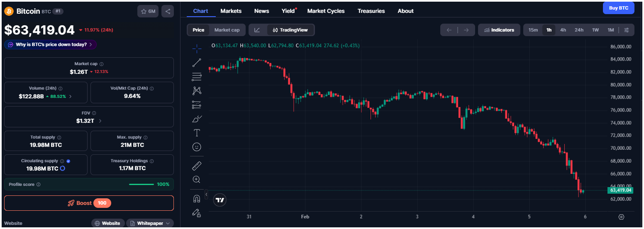Expand the FDV details arrow
The width and height of the screenshot is (644, 229).
[x=100, y=121]
